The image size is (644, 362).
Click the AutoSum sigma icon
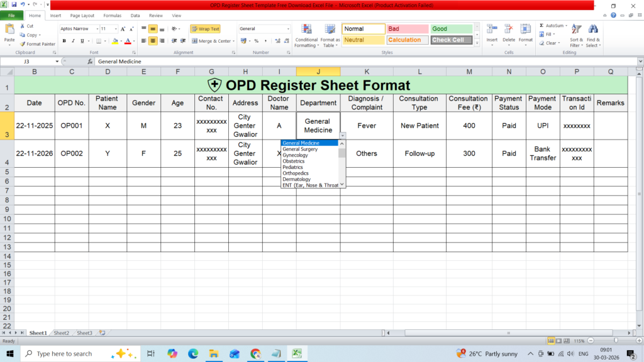tap(541, 25)
